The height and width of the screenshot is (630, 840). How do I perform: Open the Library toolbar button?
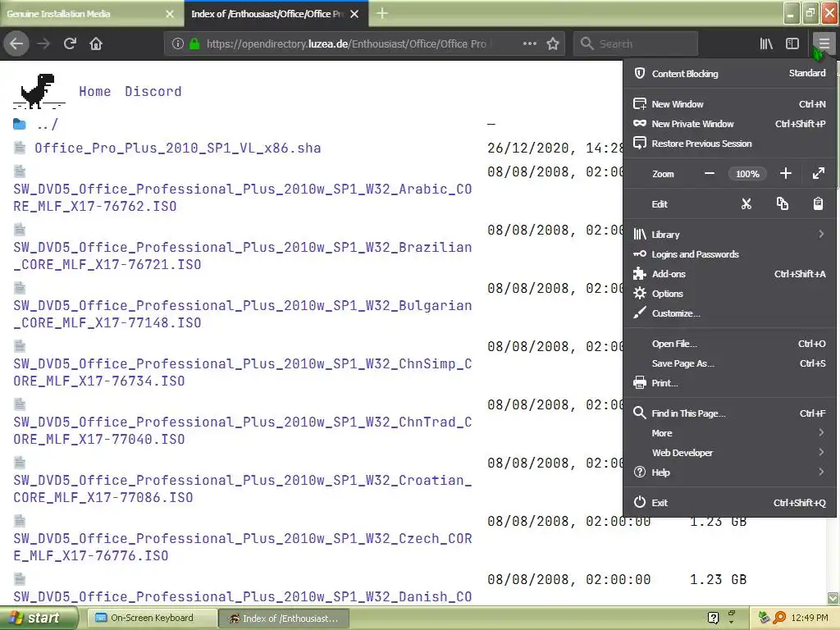(x=766, y=43)
